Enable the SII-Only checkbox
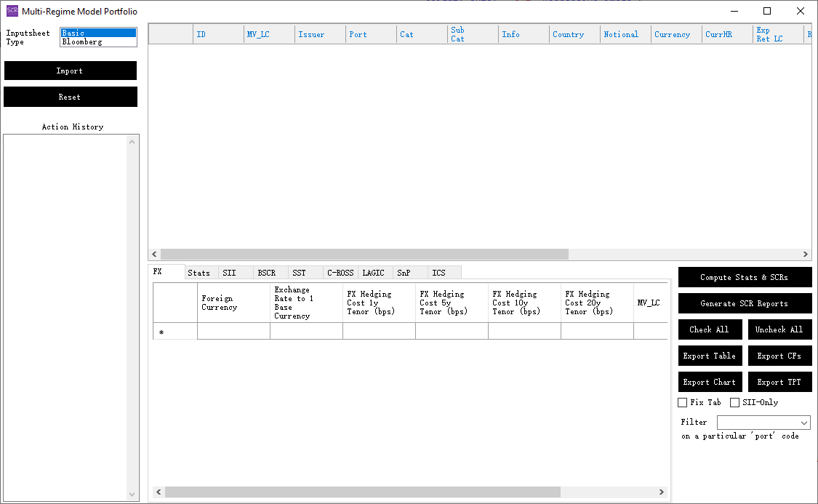The width and height of the screenshot is (818, 504). (x=734, y=402)
